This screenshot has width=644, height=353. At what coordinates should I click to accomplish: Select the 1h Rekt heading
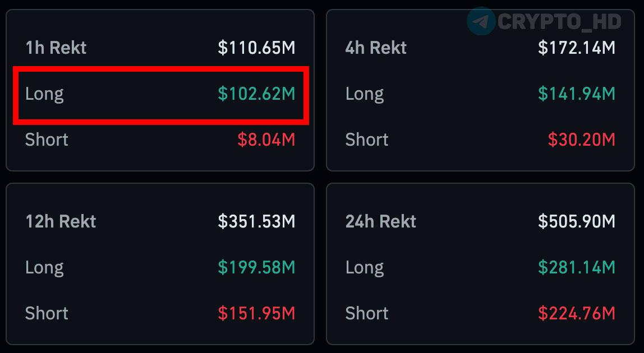[56, 48]
